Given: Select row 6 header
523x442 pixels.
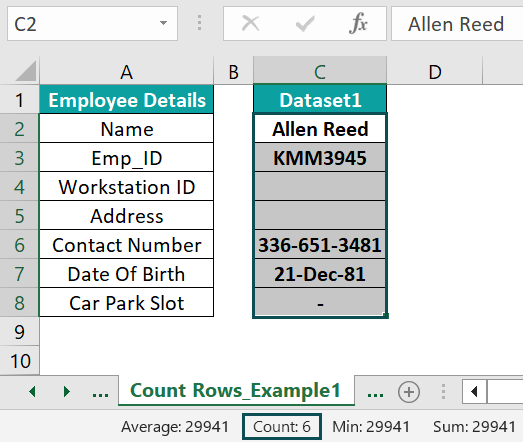Looking at the screenshot, I should (19, 245).
